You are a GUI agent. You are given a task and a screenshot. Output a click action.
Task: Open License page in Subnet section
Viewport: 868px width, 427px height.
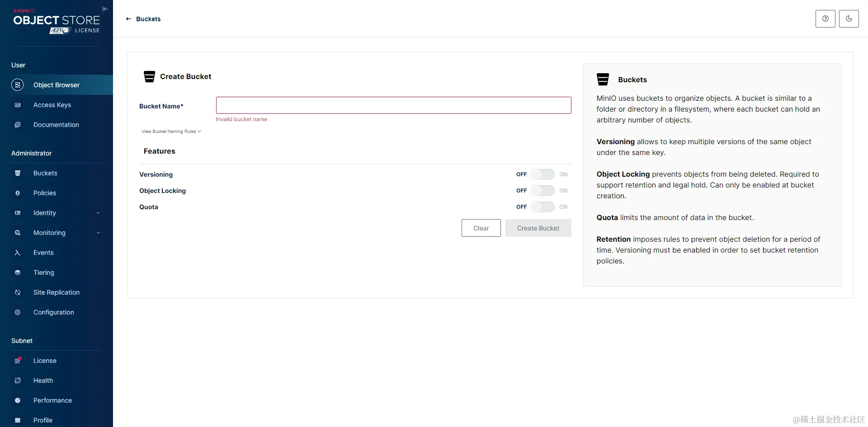57,361
